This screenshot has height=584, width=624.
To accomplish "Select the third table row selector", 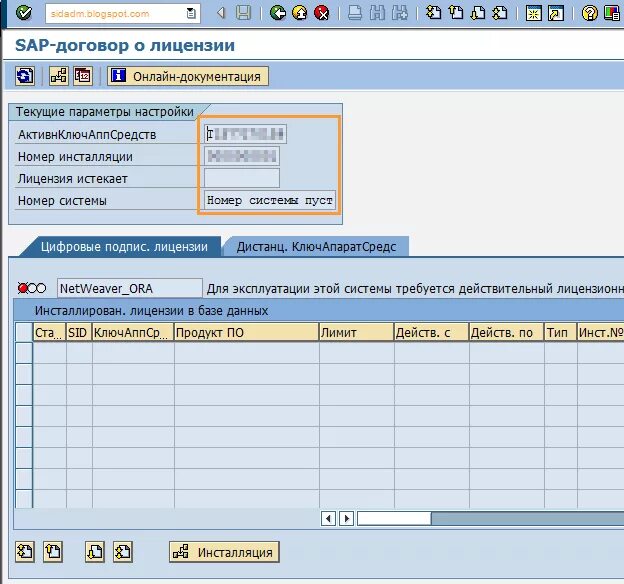I will (24, 395).
